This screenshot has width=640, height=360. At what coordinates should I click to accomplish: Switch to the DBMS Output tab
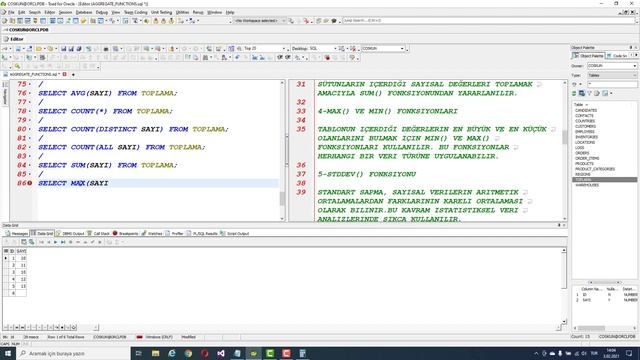pyautogui.click(x=70, y=234)
